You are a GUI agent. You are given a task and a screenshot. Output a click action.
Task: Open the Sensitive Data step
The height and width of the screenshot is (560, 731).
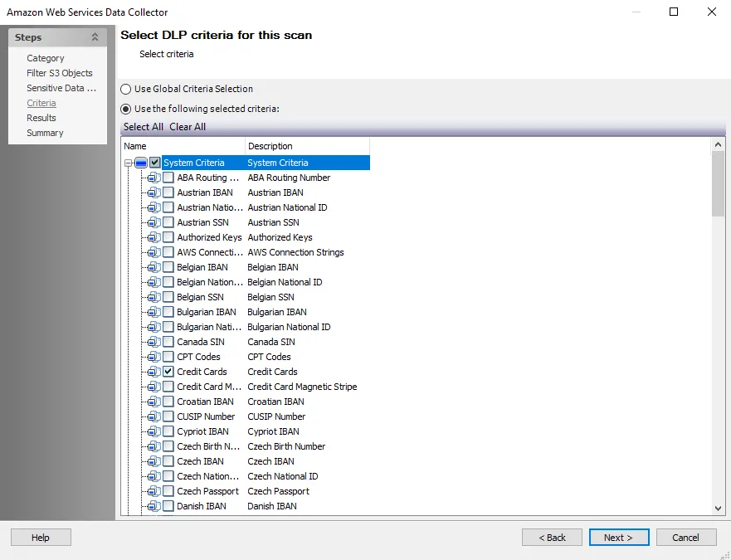pos(61,88)
